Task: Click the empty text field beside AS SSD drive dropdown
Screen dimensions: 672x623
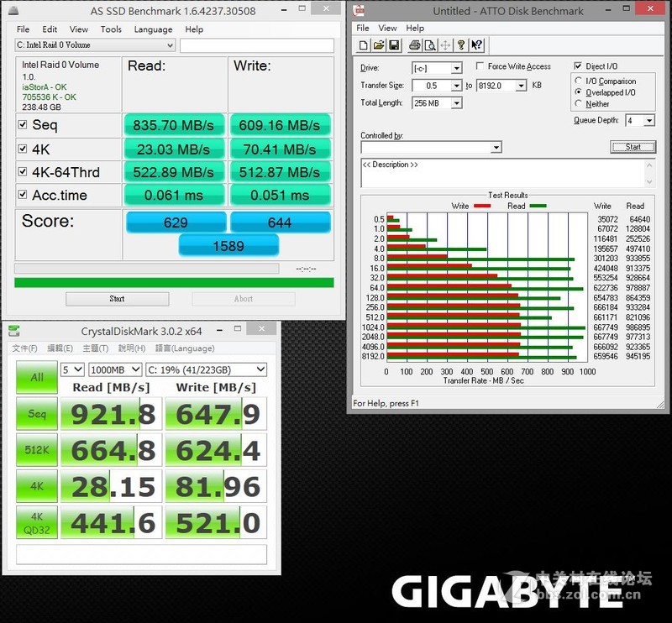Action: 257,45
